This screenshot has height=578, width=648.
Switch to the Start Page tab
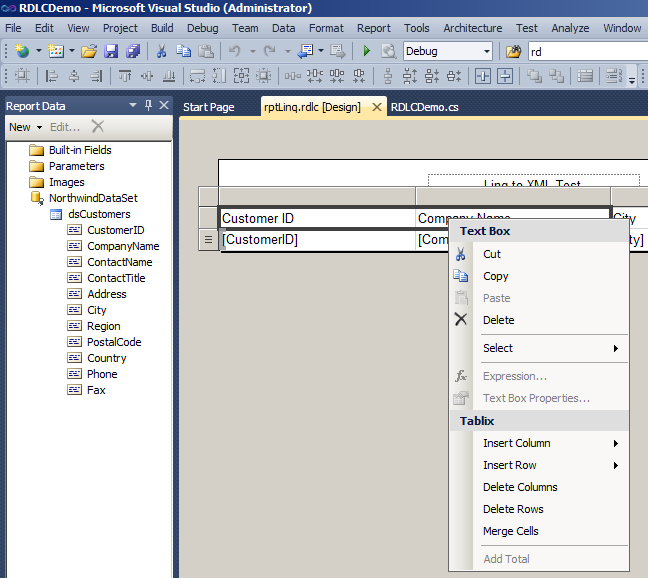209,107
